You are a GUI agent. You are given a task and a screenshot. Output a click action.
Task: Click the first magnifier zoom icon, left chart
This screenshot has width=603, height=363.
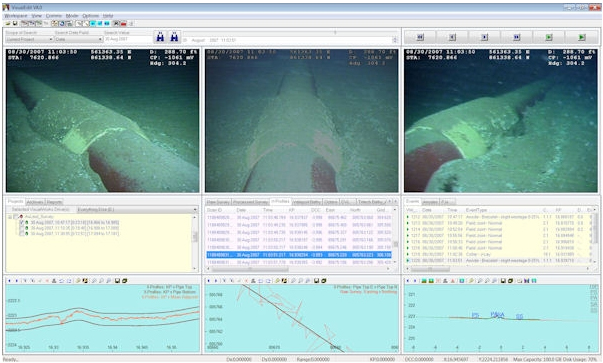click(x=94, y=281)
